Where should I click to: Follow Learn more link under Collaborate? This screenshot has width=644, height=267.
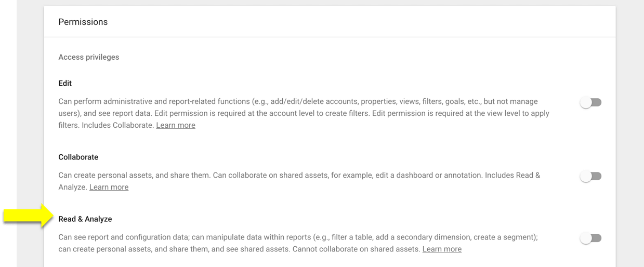109,187
